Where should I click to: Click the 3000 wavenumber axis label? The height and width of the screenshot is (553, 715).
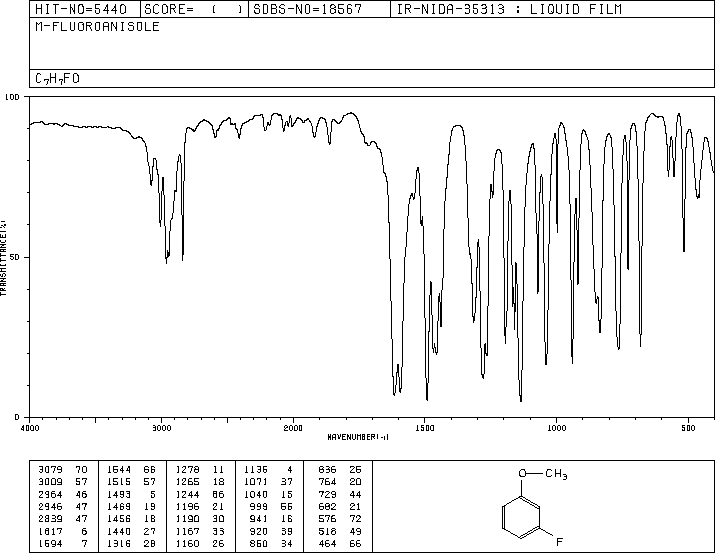pos(161,428)
